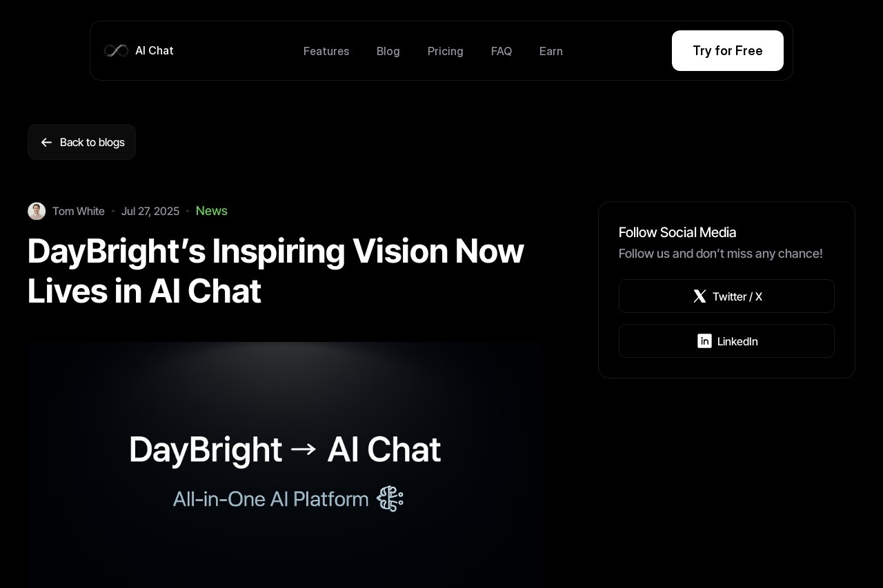The image size is (883, 588).
Task: Open the Pricing page
Action: [x=446, y=51]
